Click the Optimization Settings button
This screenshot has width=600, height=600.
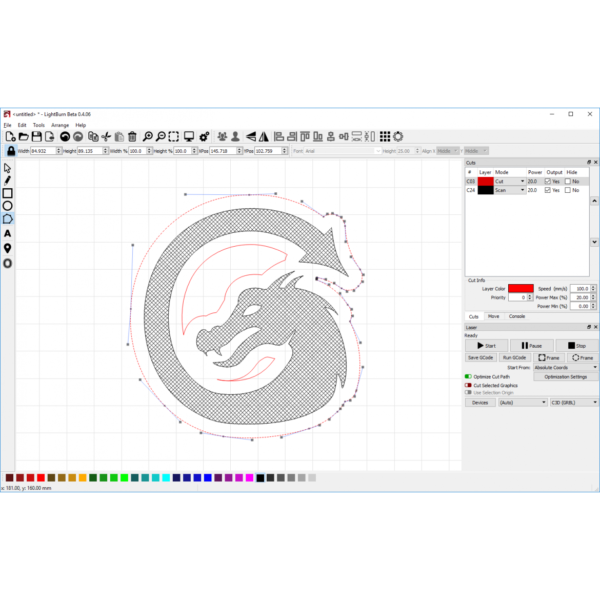tap(565, 377)
